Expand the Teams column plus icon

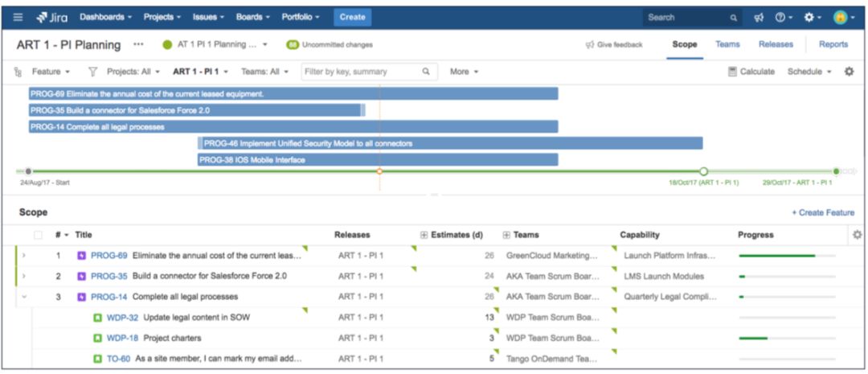pyautogui.click(x=506, y=235)
